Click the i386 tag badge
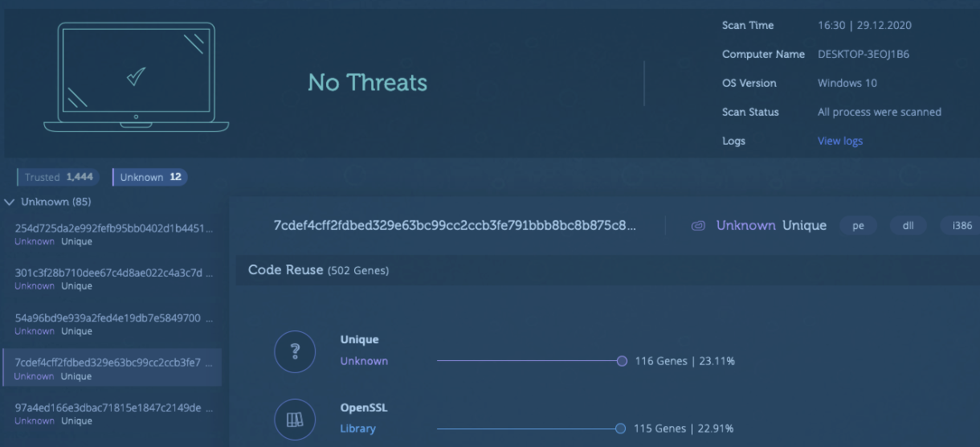 click(961, 226)
